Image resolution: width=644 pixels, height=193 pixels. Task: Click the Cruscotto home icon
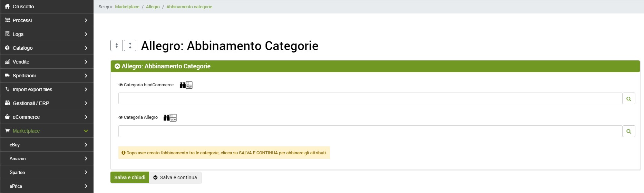click(x=7, y=7)
